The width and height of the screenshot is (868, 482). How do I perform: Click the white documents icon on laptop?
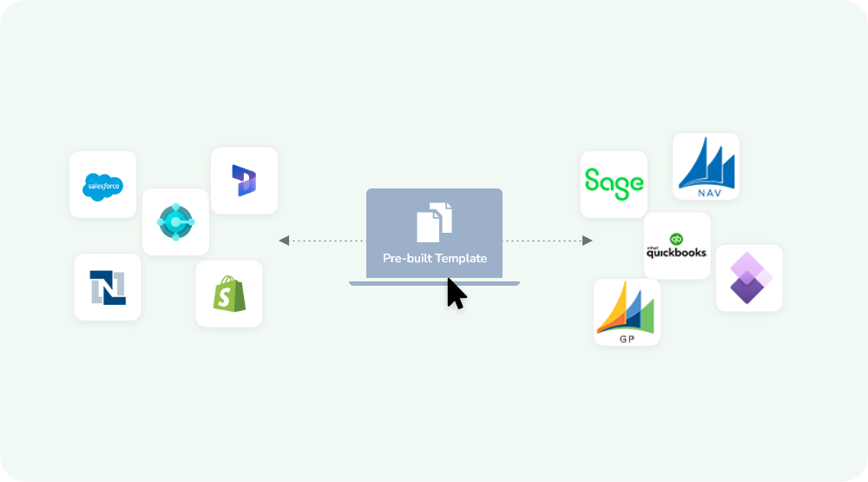tap(434, 221)
